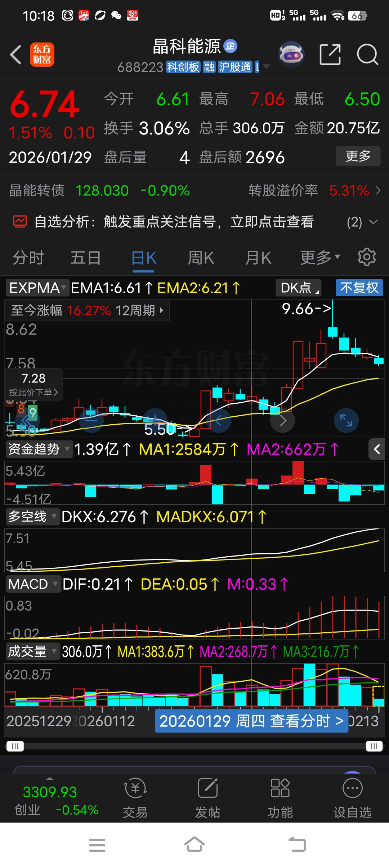Share this stock page via export icon
The height and width of the screenshot is (868, 389).
pos(330,55)
